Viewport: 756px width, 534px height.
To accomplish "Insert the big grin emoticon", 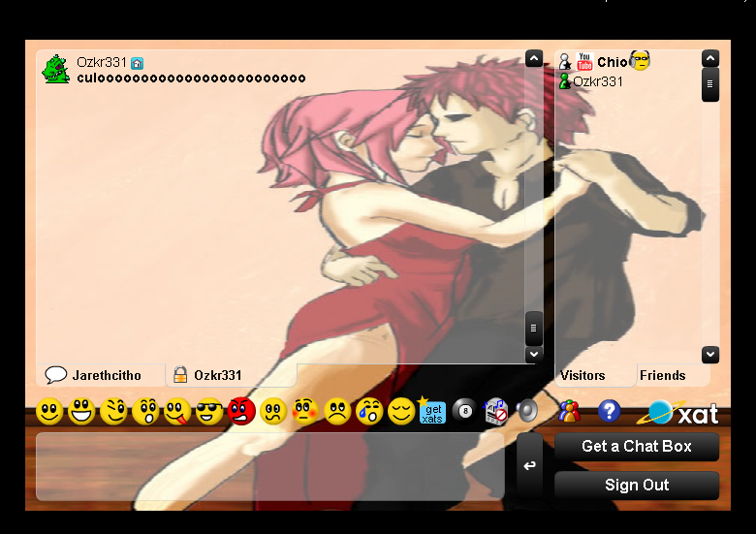I will [81, 412].
